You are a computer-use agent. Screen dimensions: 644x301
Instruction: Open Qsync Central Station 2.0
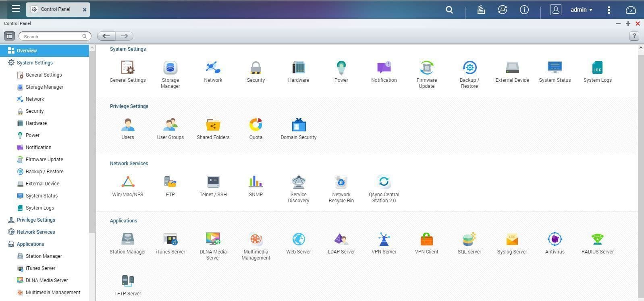coord(384,183)
